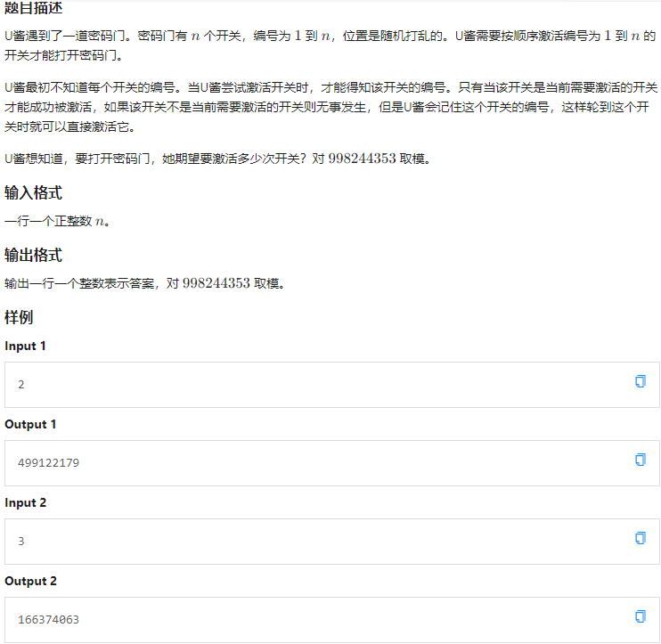Copy the Input 2 sample data

(x=640, y=538)
